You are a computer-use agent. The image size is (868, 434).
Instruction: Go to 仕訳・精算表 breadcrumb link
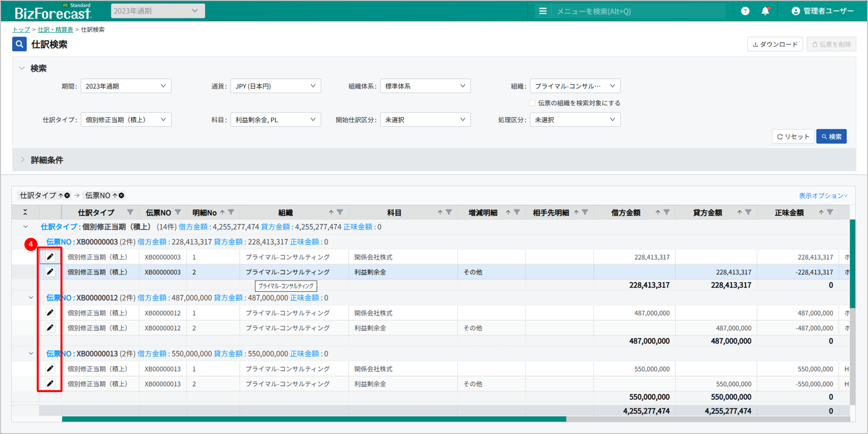coord(55,29)
